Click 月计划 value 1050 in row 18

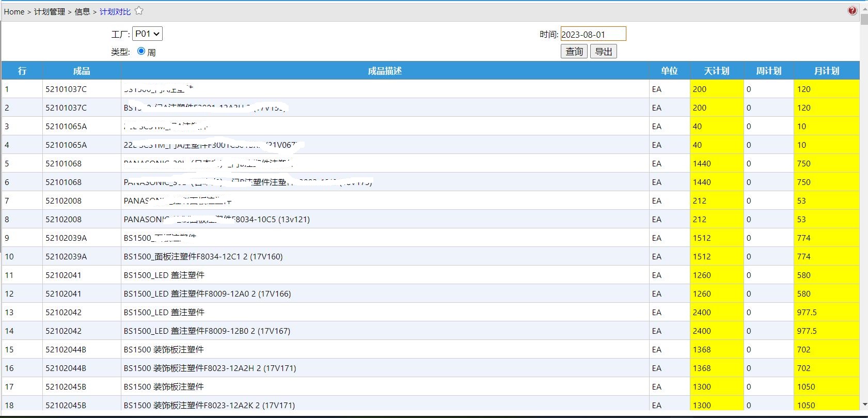tap(806, 405)
